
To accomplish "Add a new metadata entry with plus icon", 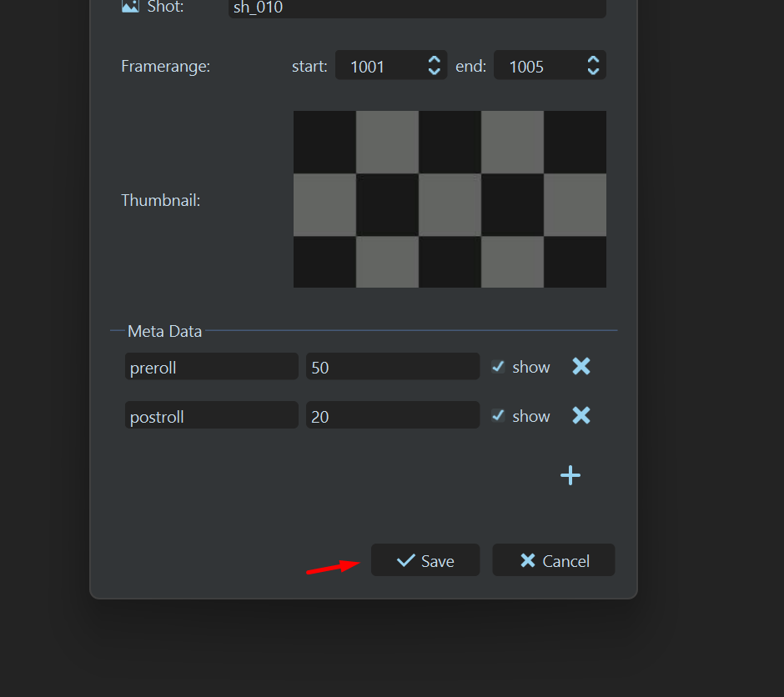I will 570,475.
